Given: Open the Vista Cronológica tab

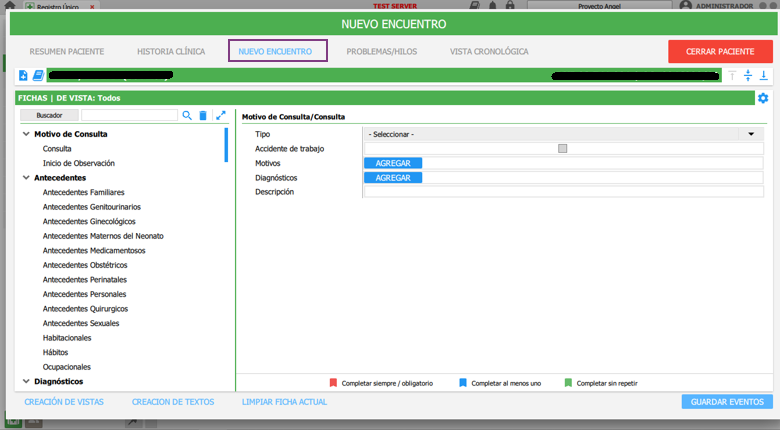Looking at the screenshot, I should (489, 51).
